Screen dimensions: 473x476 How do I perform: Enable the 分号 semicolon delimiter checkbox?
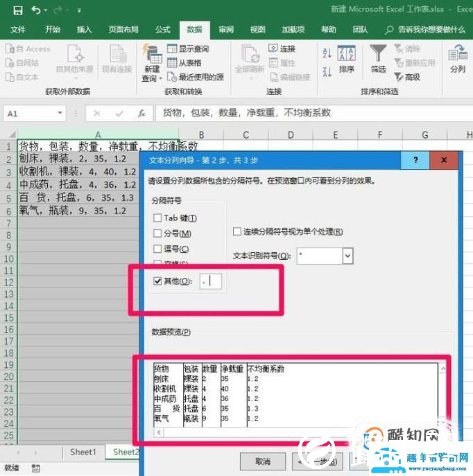[x=157, y=233]
